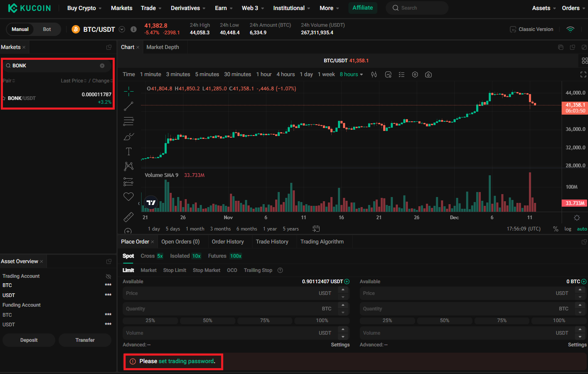
Task: Follow the set trading password link
Action: [186, 361]
